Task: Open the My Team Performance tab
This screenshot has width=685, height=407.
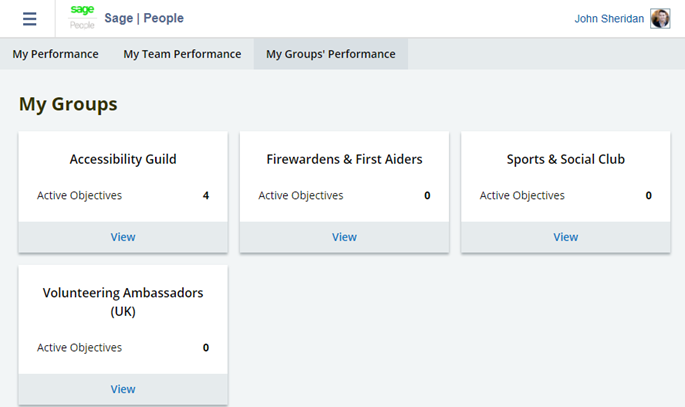Action: point(182,54)
